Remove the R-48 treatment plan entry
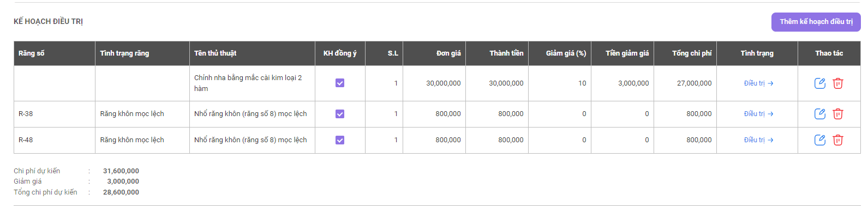 pyautogui.click(x=838, y=140)
